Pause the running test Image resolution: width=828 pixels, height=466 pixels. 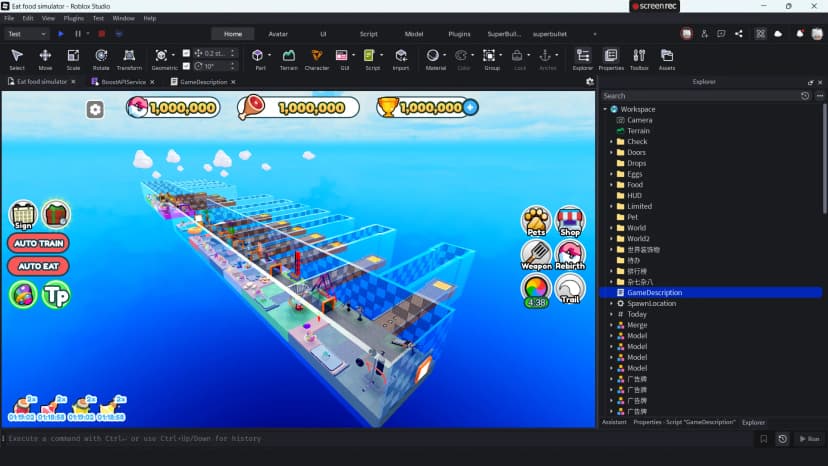click(78, 34)
